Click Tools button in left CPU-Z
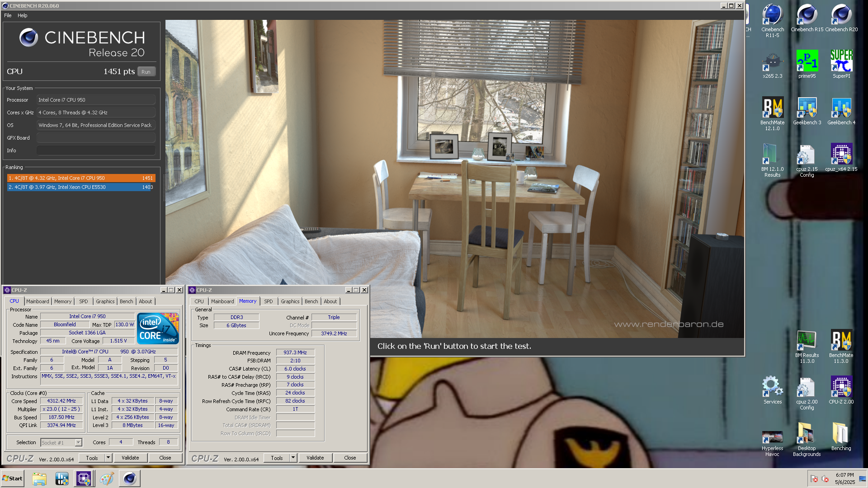This screenshot has height=488, width=868. click(92, 458)
